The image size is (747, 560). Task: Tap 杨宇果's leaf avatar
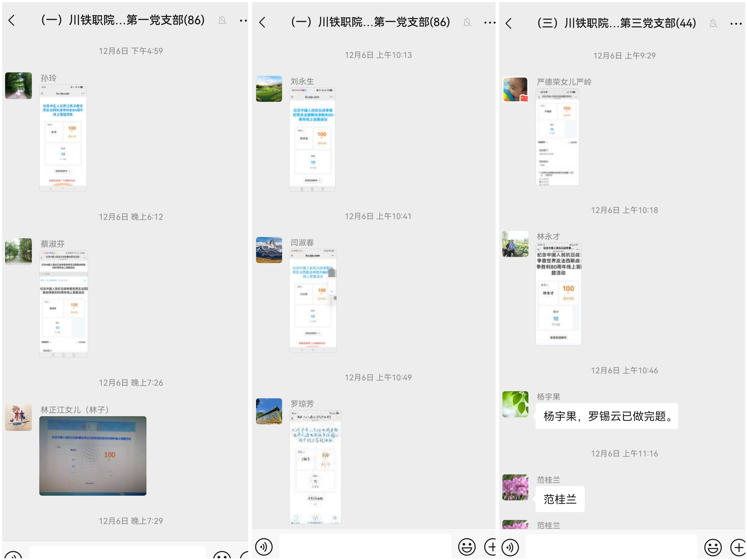coord(515,404)
